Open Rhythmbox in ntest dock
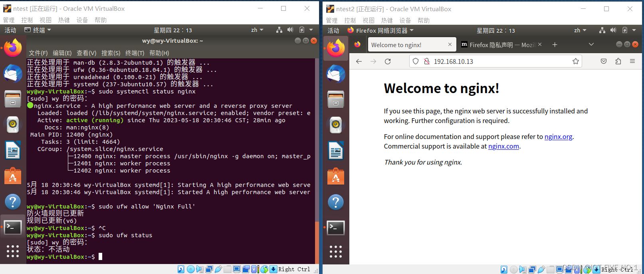This screenshot has height=274, width=644. tap(13, 125)
